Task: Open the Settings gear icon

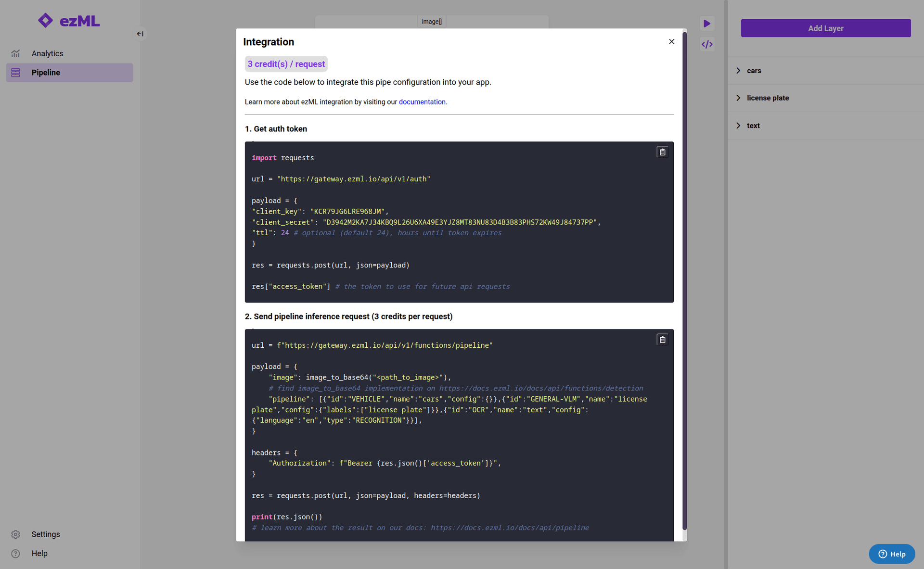Action: click(x=15, y=534)
